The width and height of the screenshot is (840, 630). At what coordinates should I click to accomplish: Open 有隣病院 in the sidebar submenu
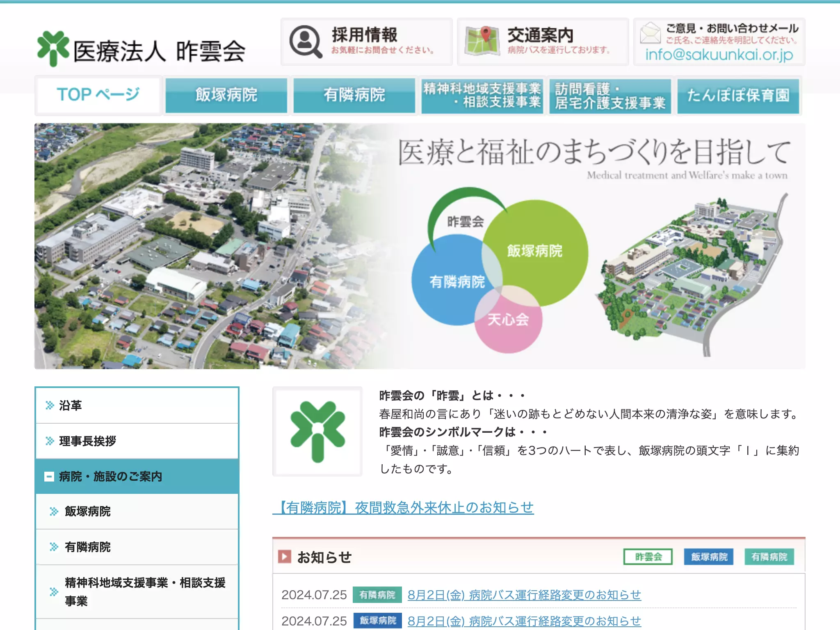point(137,547)
